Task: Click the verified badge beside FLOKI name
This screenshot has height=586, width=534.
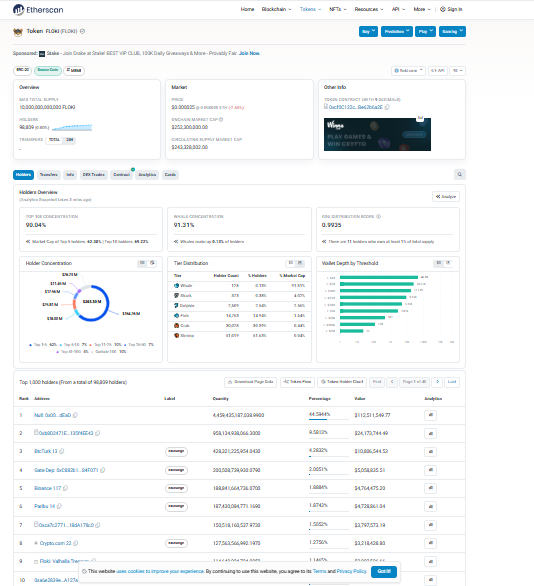Action: tap(83, 31)
